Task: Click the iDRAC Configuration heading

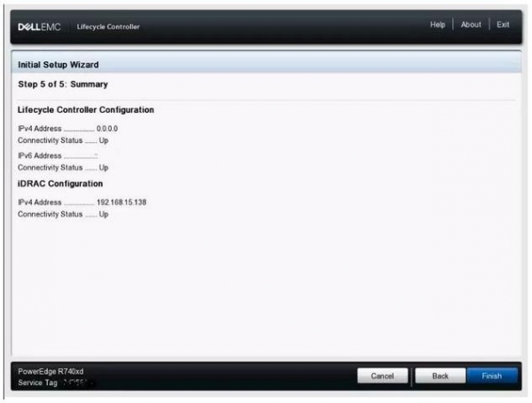Action: tap(60, 184)
